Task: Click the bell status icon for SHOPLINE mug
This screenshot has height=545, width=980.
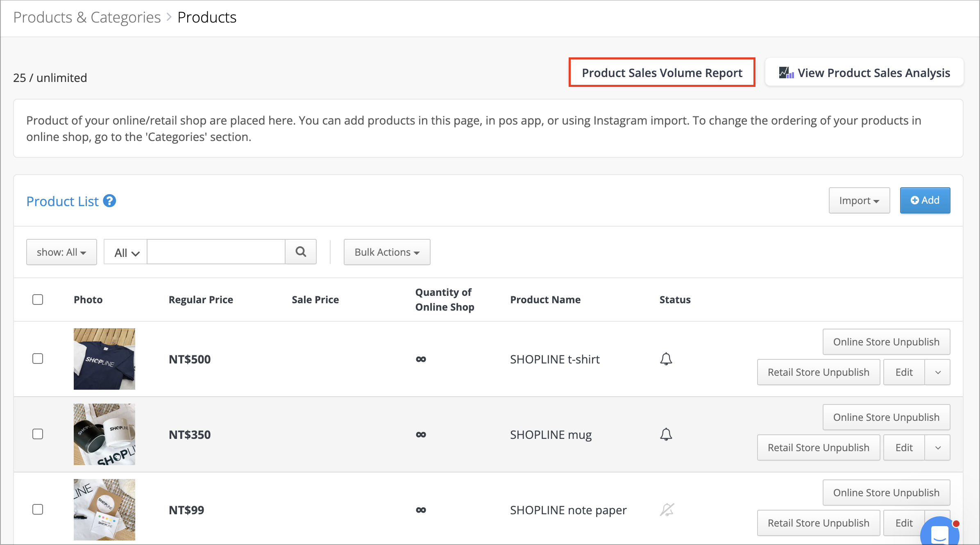Action: 666,434
